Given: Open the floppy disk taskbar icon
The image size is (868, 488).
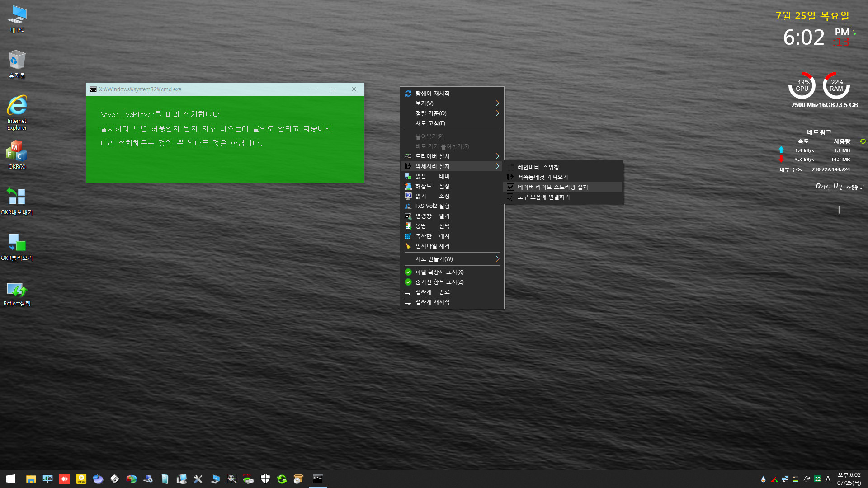Looking at the screenshot, I should 115,479.
